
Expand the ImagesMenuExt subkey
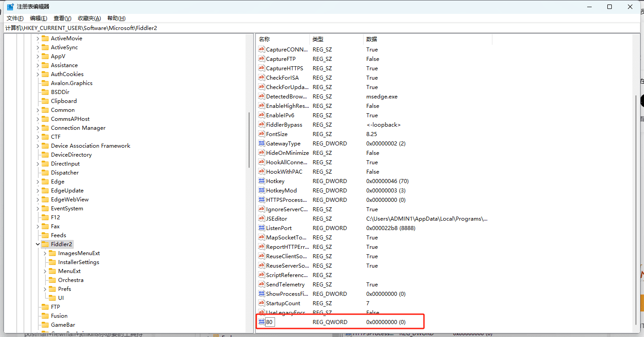tap(45, 253)
